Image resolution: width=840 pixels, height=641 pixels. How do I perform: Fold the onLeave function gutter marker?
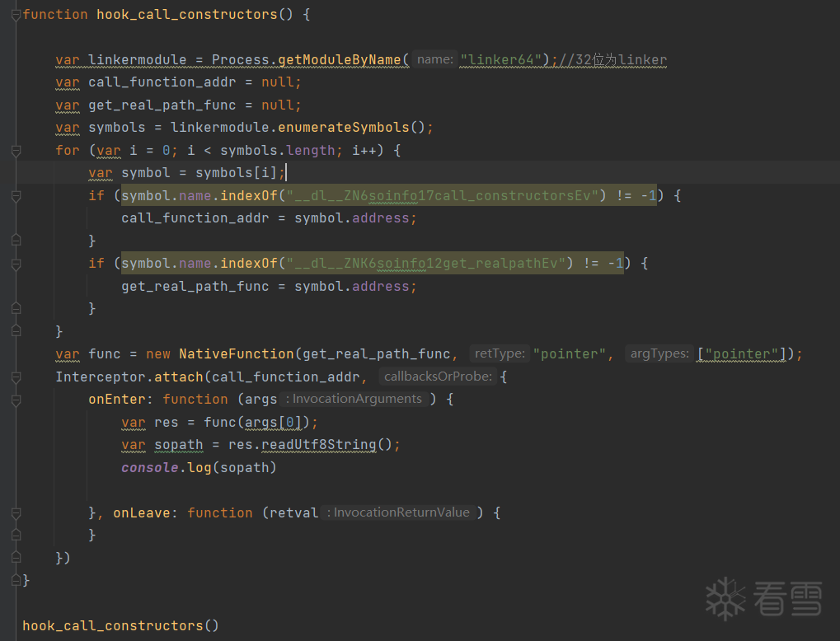(16, 513)
